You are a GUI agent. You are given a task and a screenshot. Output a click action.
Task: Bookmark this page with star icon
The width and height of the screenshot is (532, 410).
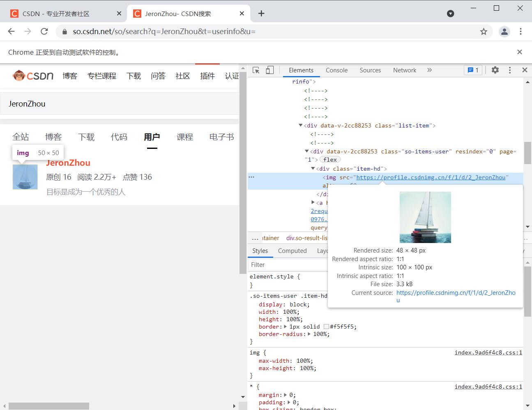[x=484, y=31]
